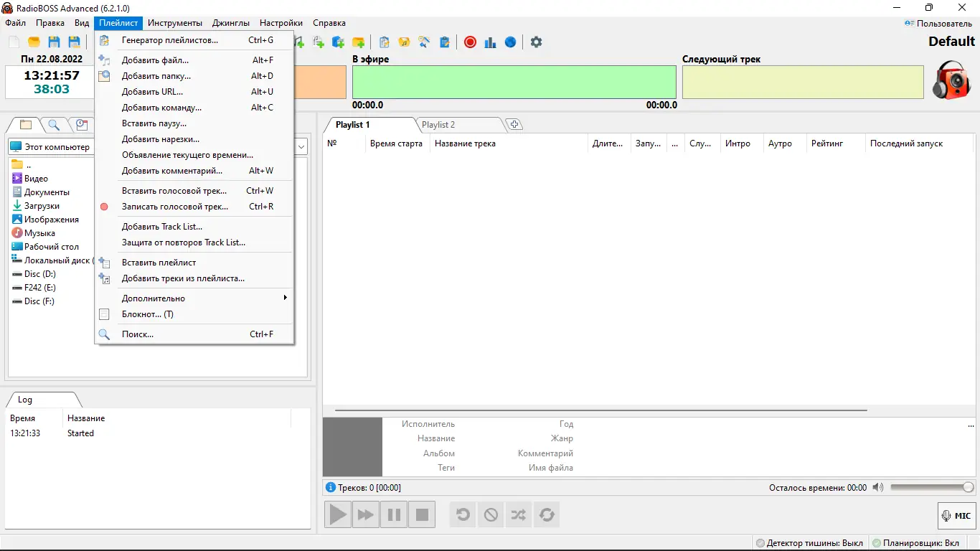Open the Правка menu

pos(50,23)
